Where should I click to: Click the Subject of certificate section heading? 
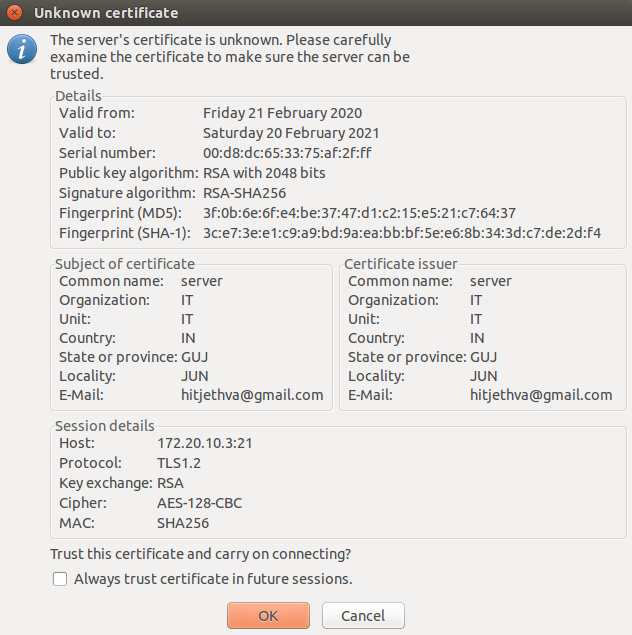125,264
